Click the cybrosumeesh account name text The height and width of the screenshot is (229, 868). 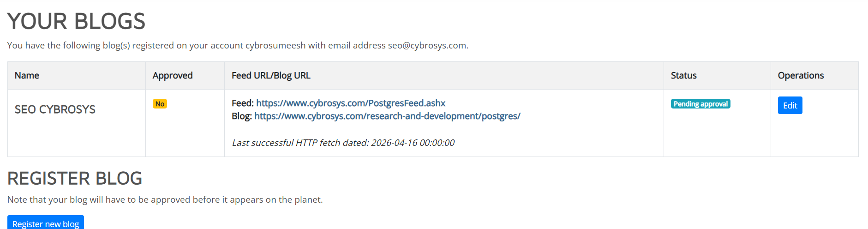pyautogui.click(x=275, y=45)
